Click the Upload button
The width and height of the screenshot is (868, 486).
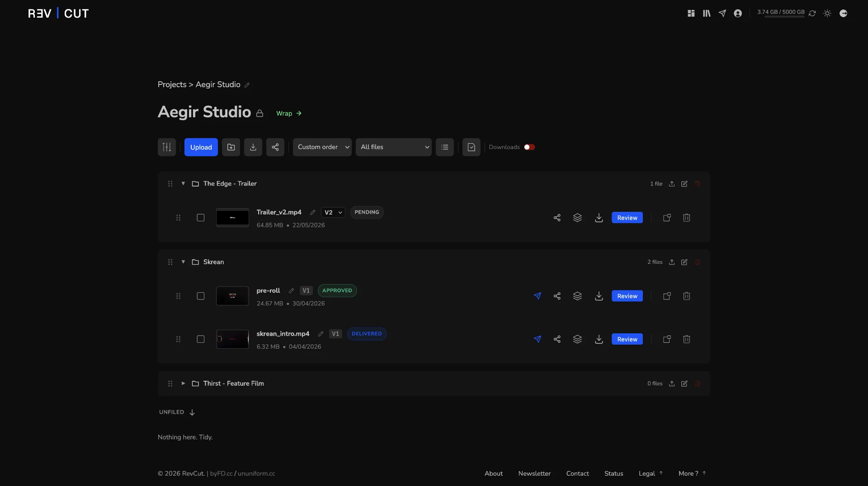pyautogui.click(x=201, y=147)
